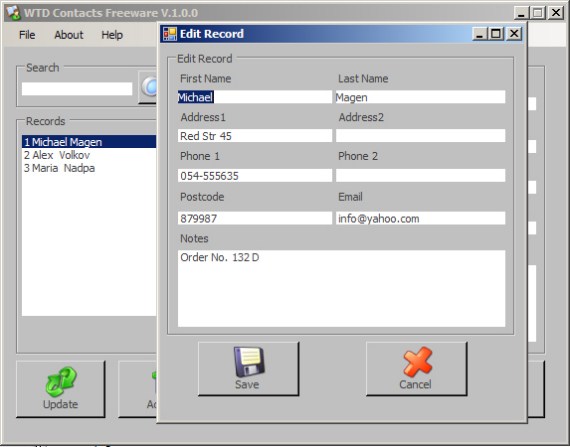
Task: Open the File menu
Action: coord(27,35)
